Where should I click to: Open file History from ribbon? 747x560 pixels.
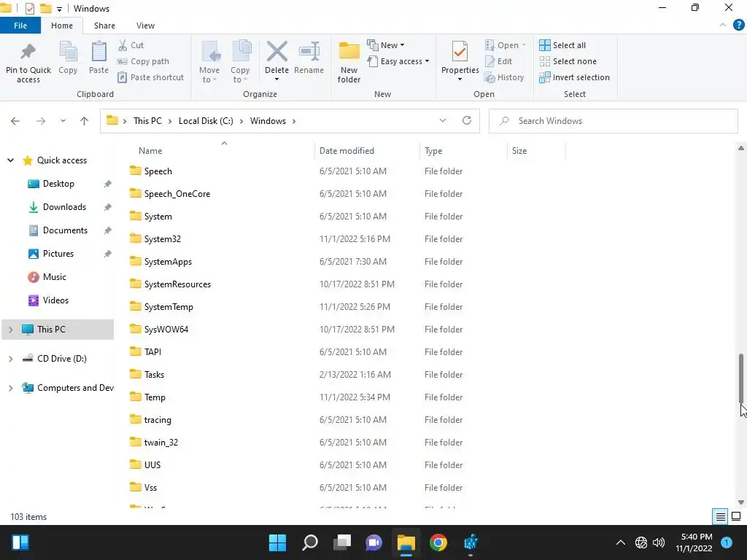click(504, 77)
